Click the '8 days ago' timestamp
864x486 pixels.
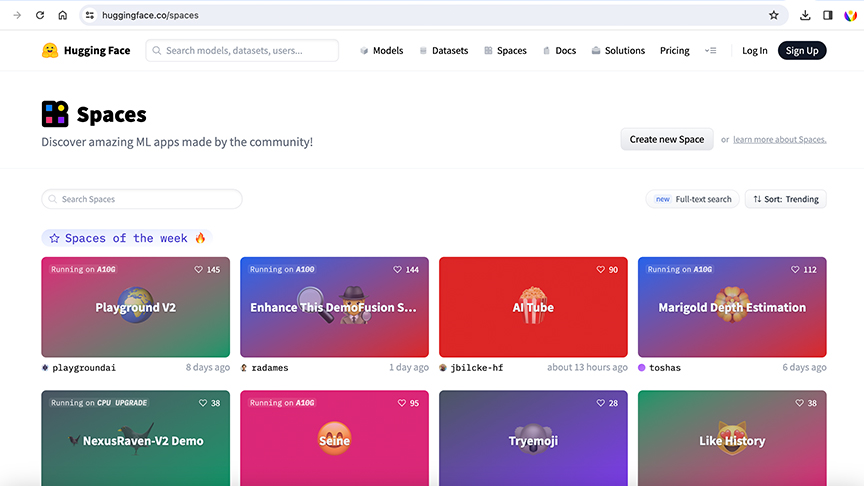(208, 367)
